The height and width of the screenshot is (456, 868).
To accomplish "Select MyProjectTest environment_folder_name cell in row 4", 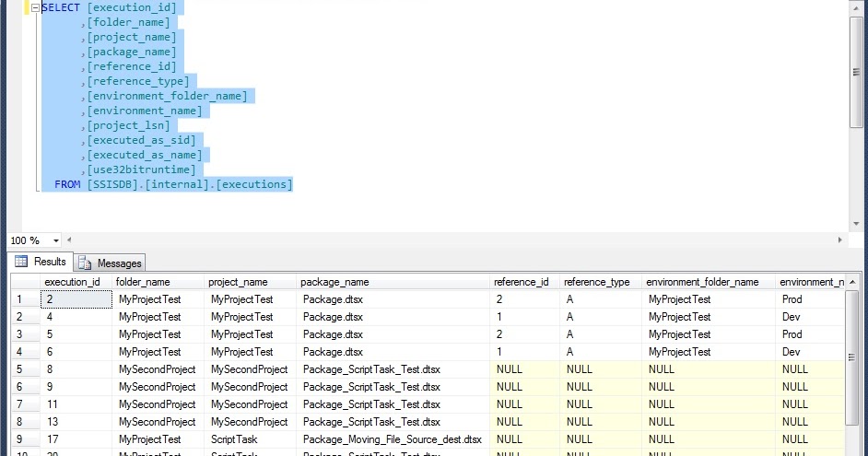I will [710, 352].
